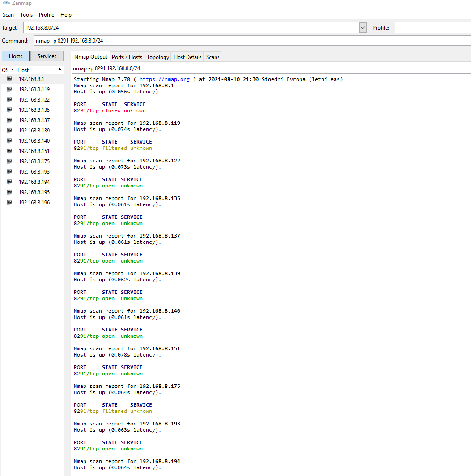
Task: Switch to the Topology tab
Action: (x=158, y=57)
